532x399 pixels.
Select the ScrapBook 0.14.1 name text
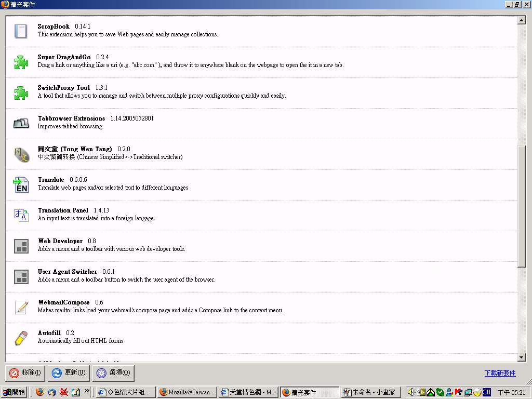(x=64, y=26)
